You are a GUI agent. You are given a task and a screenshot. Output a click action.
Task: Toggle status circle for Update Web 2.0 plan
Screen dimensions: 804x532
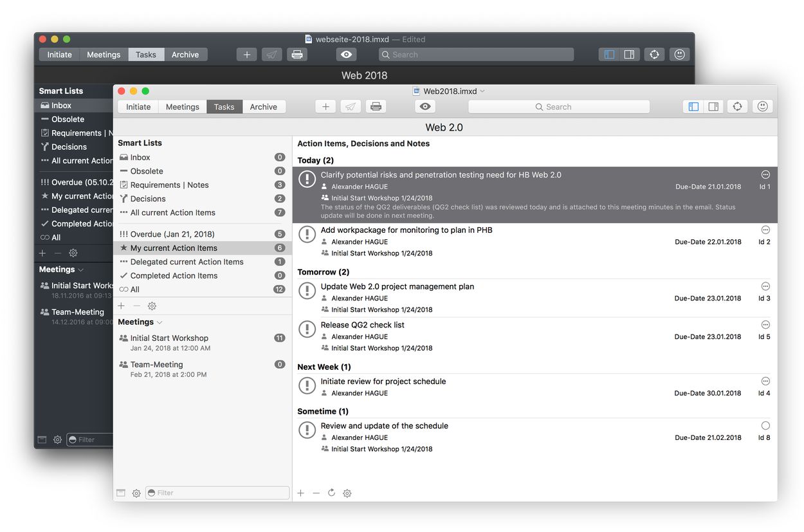(765, 286)
